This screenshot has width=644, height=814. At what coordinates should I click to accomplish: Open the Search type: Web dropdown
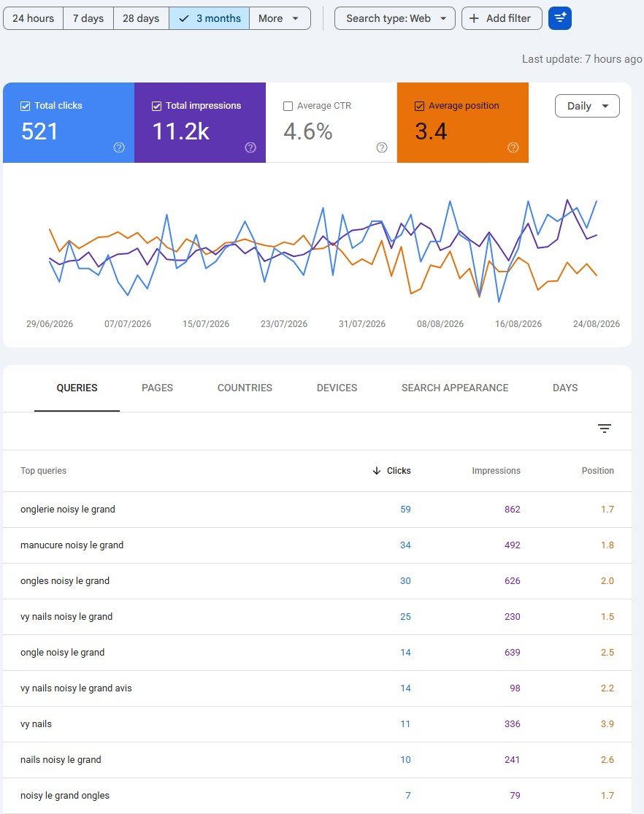(395, 18)
